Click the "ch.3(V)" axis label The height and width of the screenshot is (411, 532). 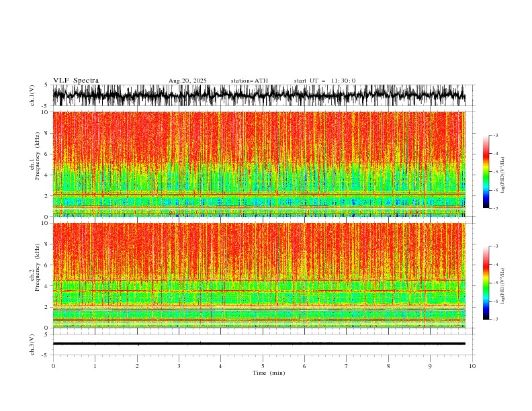pos(32,345)
